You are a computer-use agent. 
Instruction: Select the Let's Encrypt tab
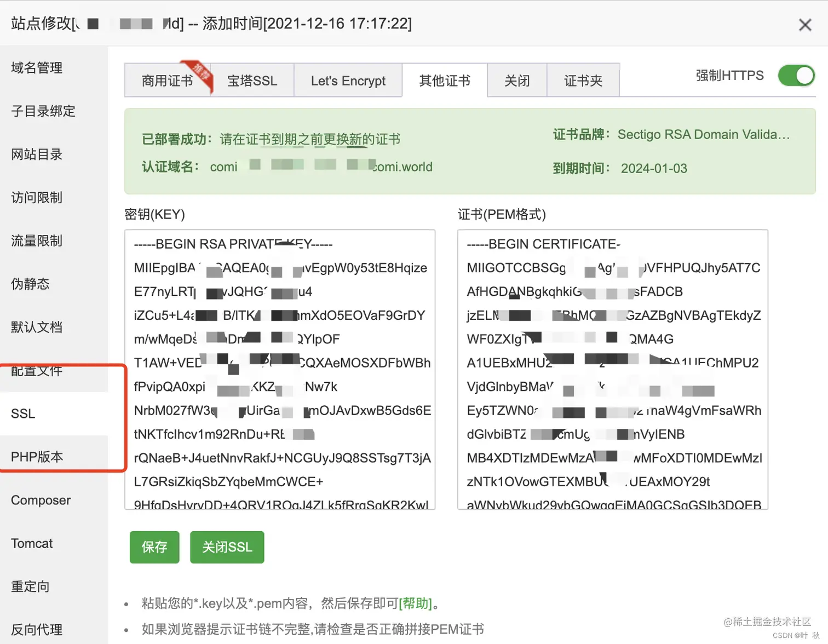pyautogui.click(x=348, y=81)
